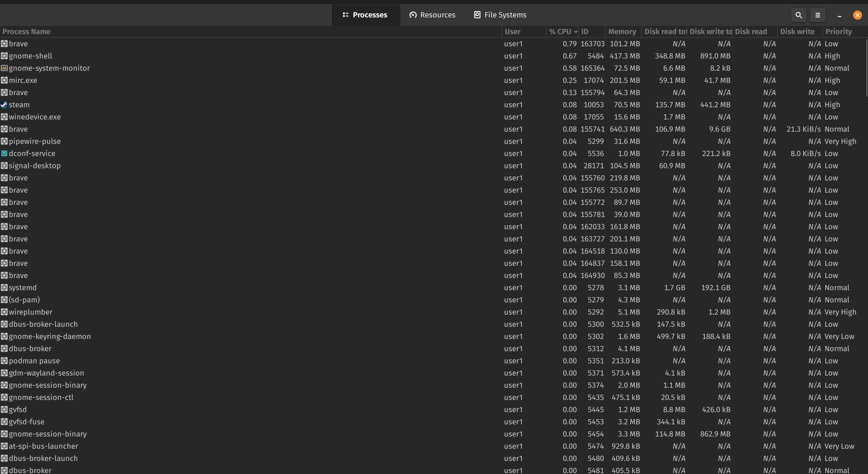Sort by Memory column header
The image size is (868, 474).
[622, 32]
